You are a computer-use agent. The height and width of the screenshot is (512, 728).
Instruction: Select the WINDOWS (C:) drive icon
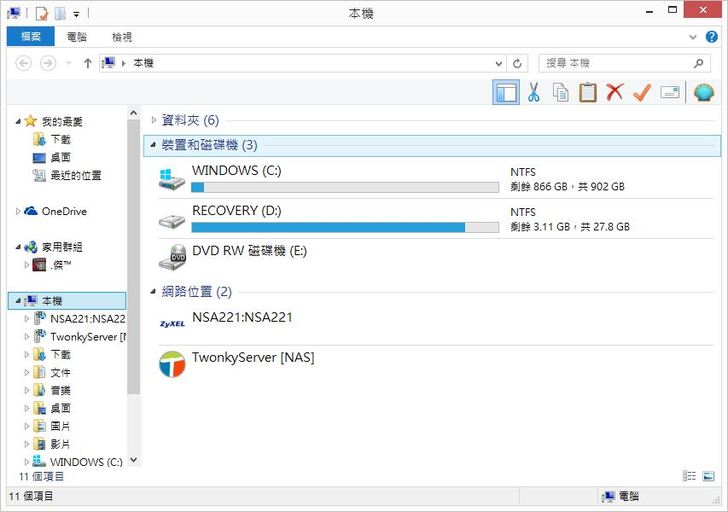[172, 179]
